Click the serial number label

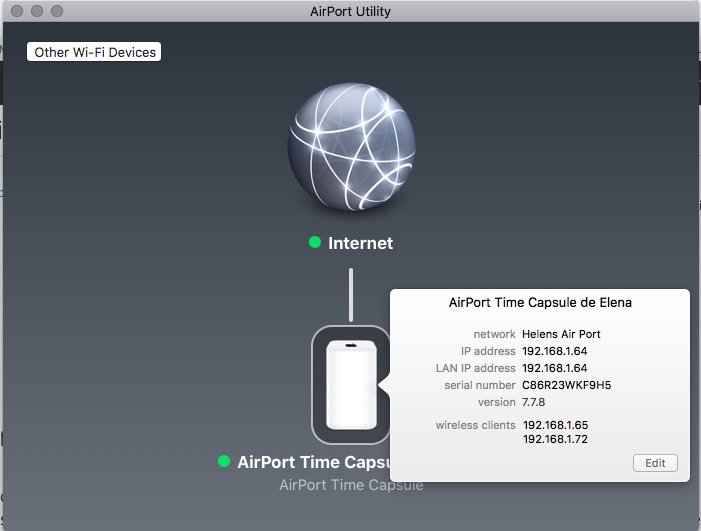coord(480,385)
